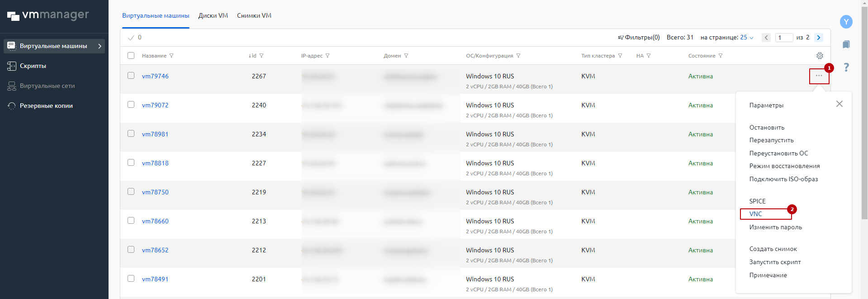Screen dimensions: 868x299
Task: Open the bookmarks icon on right bar
Action: pos(846,44)
